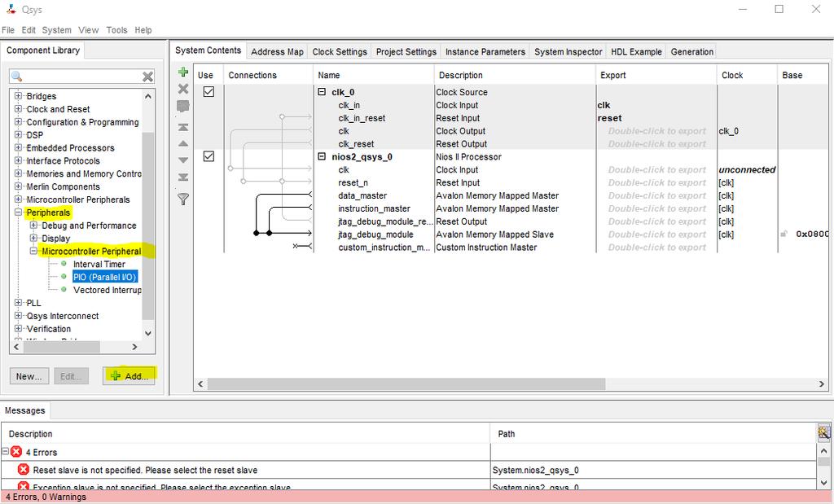Open the System menu
The width and height of the screenshot is (834, 504).
(x=56, y=30)
